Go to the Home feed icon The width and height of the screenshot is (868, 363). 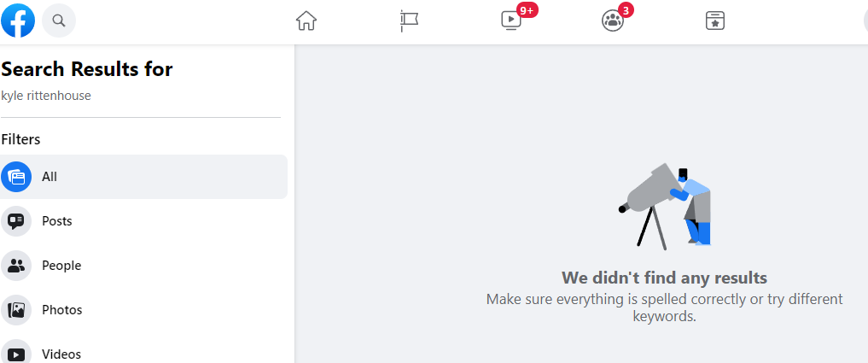[x=306, y=21]
